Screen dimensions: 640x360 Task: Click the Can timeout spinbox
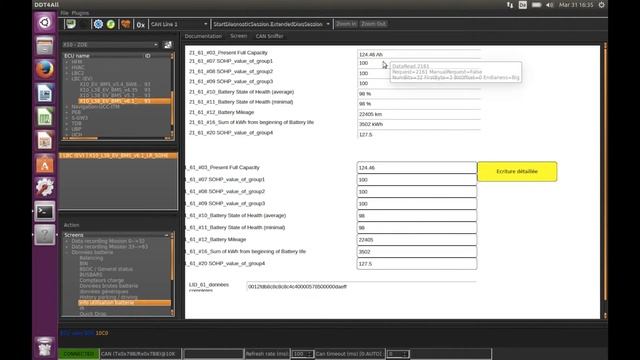[398, 353]
